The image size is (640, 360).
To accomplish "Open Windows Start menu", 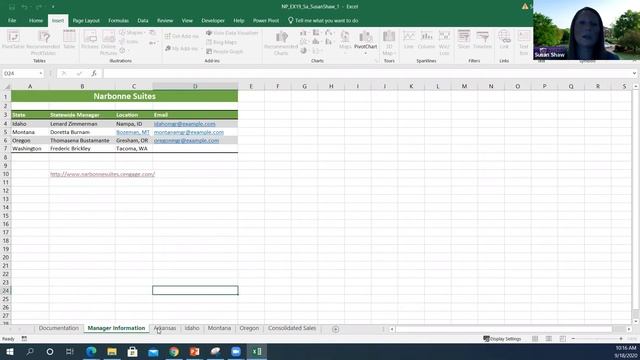I will pyautogui.click(x=10, y=351).
